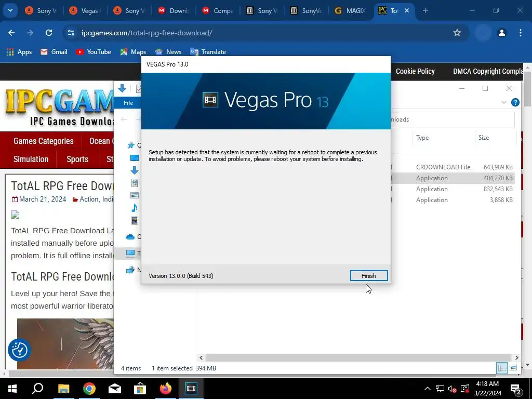Open the News bookmark

(168, 52)
